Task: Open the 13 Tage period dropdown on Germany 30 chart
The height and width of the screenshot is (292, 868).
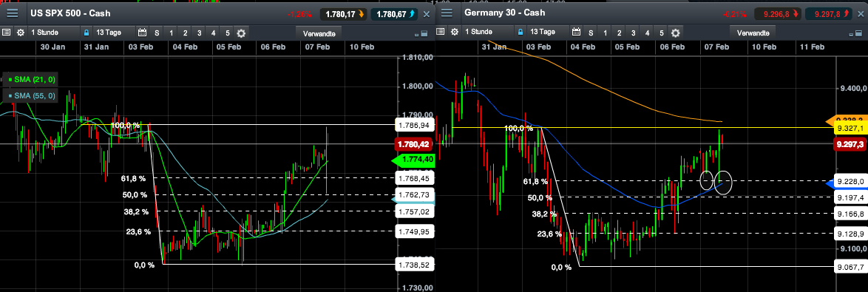Action: (x=549, y=32)
